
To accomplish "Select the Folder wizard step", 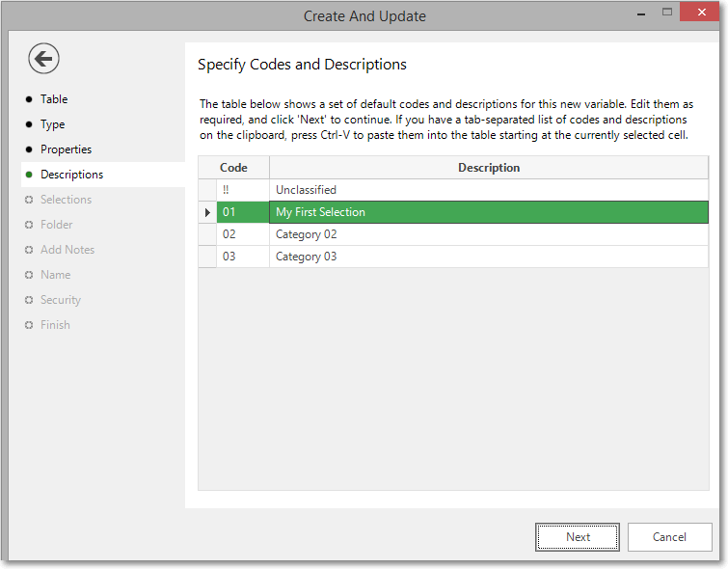I will [56, 225].
